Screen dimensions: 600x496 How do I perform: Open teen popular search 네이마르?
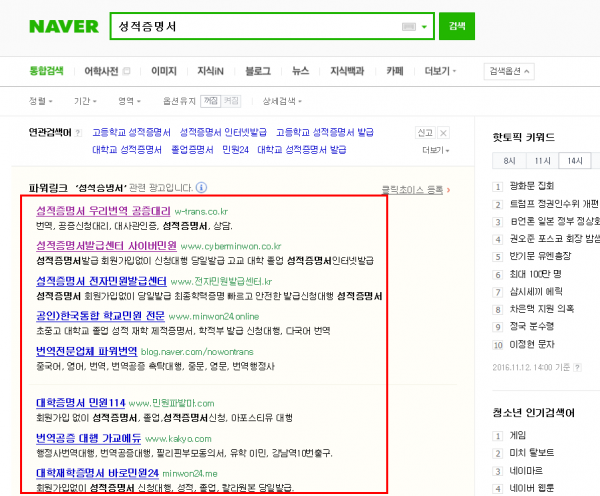click(x=526, y=471)
